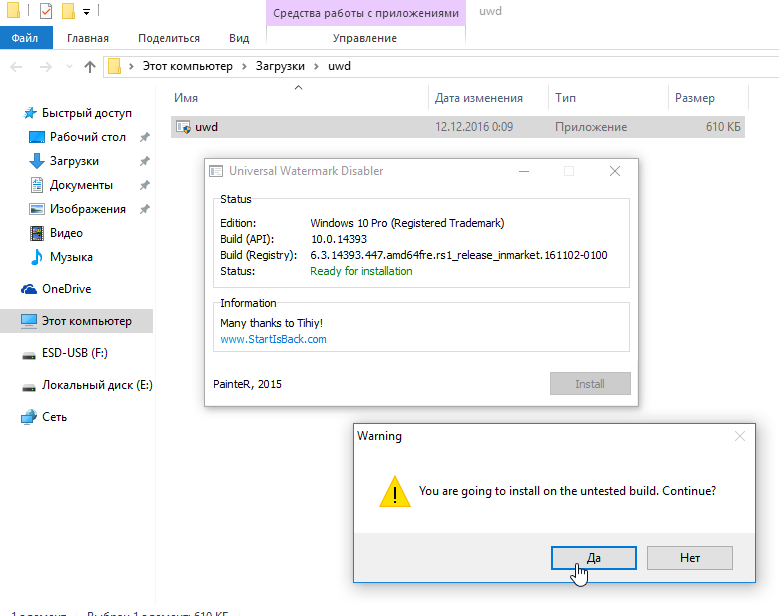Unpin Рабочий стол pin icon

[145, 137]
